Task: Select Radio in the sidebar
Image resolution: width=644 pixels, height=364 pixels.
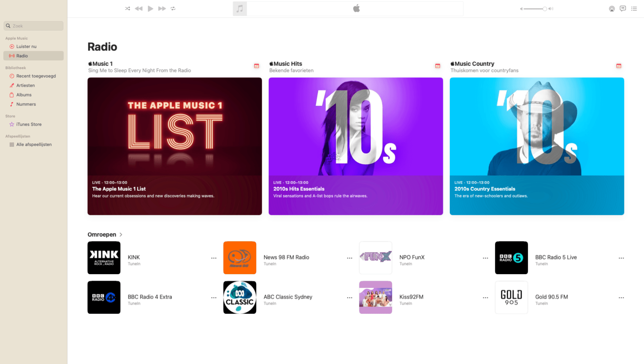Action: tap(33, 56)
